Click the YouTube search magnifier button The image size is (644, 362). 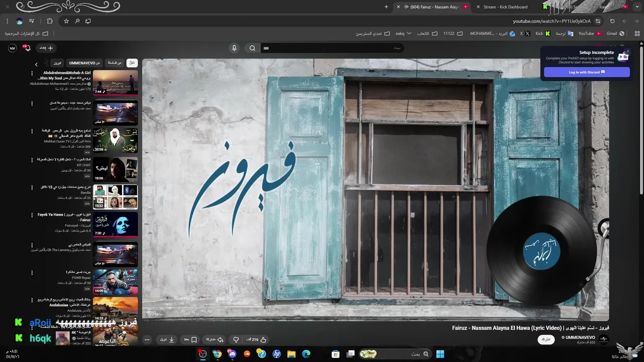pyautogui.click(x=253, y=48)
